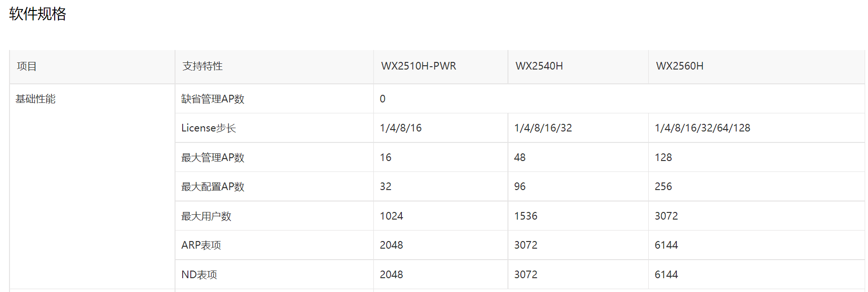Click the 软件规格 section heading
Viewport: 868px width, 292px height.
38,14
